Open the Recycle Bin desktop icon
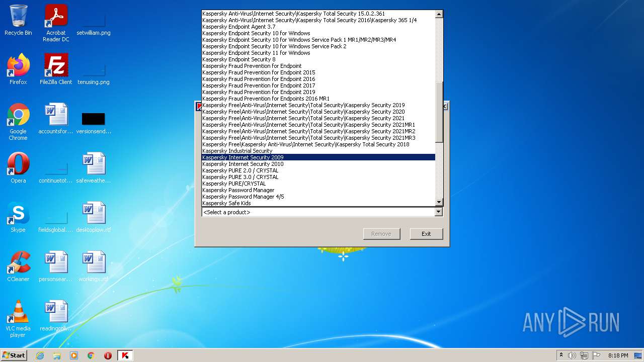644x362 pixels. tap(18, 20)
